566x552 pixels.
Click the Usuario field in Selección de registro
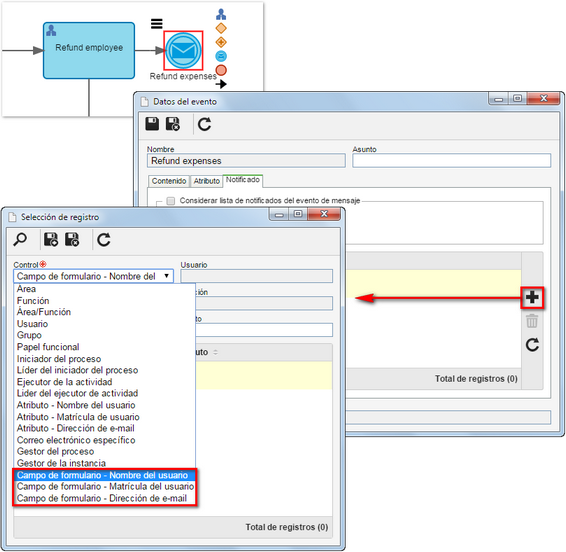click(x=256, y=276)
